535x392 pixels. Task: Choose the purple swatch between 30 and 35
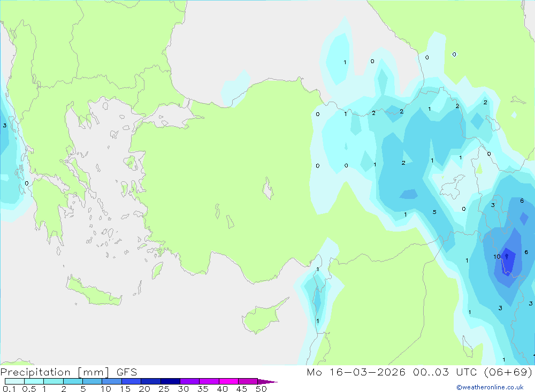(190, 381)
